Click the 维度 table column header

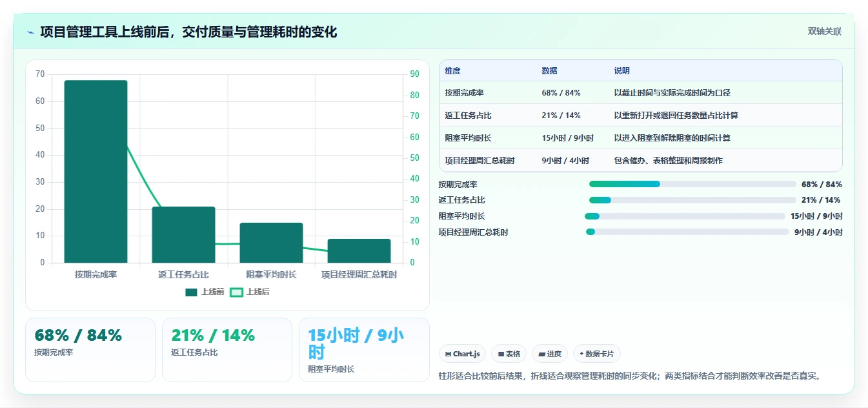pos(452,71)
